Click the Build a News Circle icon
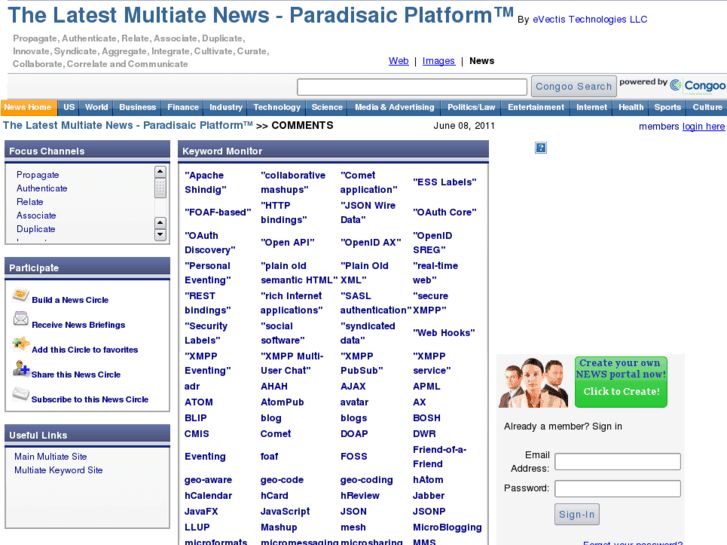 20,295
